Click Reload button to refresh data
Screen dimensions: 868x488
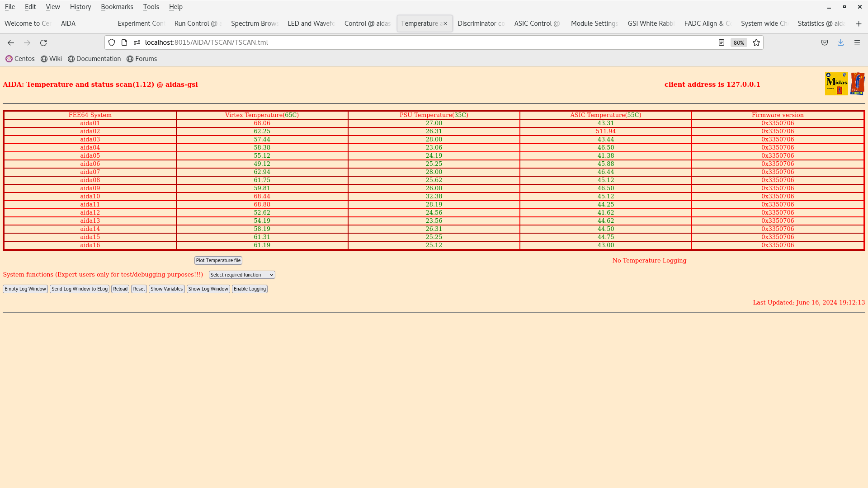point(120,288)
